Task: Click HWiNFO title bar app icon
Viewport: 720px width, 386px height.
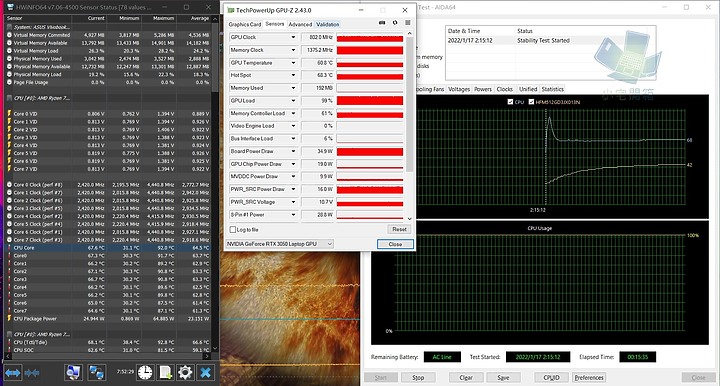Action: point(10,7)
